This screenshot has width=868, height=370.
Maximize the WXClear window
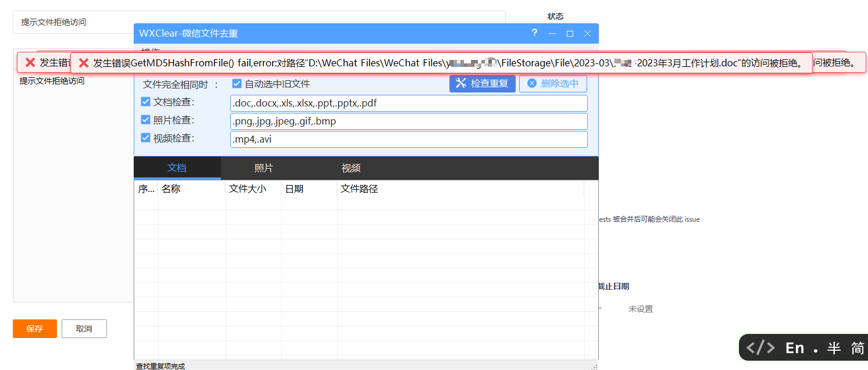click(570, 34)
